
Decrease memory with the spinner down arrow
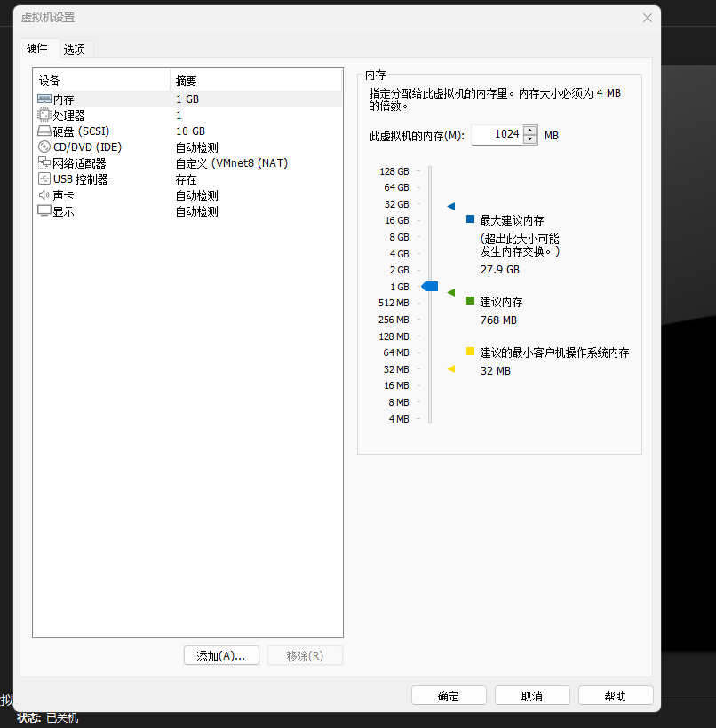click(530, 139)
